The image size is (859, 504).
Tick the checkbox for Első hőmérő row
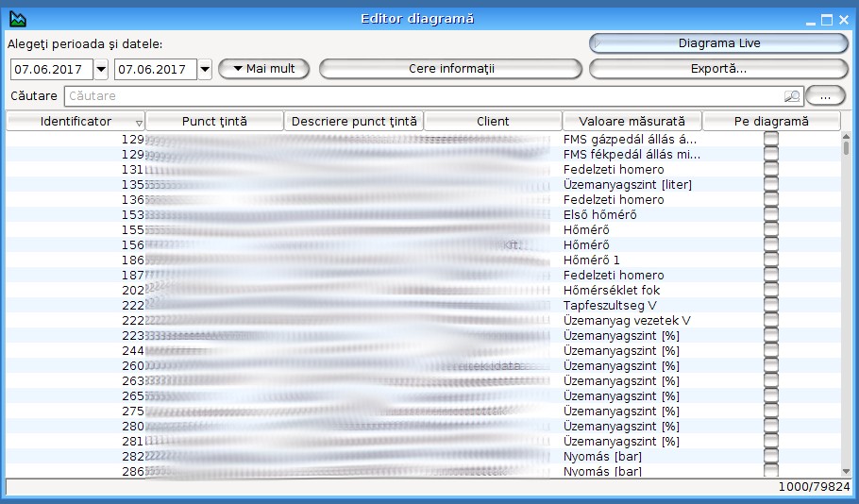click(x=771, y=215)
